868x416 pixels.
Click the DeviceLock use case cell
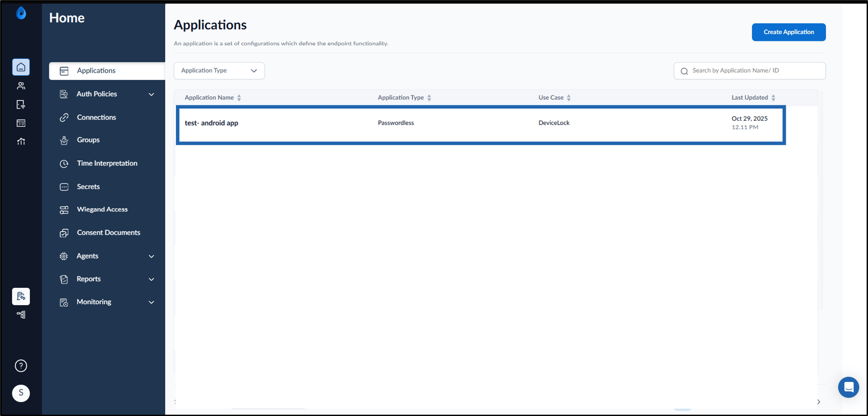554,123
